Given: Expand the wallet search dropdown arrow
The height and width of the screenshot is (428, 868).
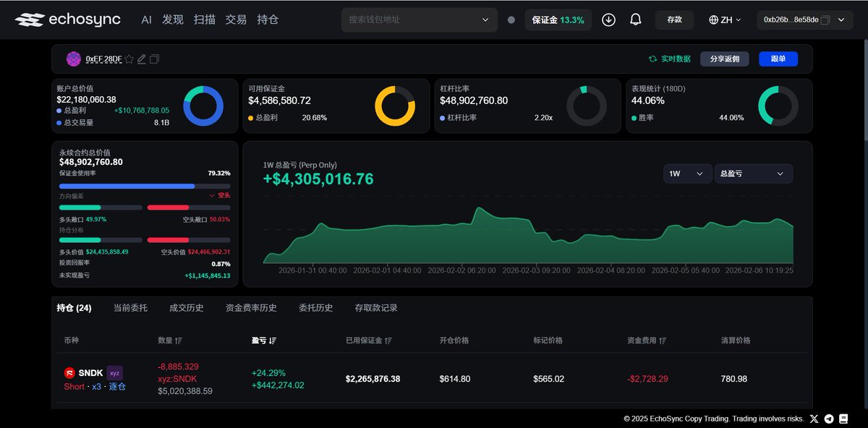Looking at the screenshot, I should [x=485, y=20].
